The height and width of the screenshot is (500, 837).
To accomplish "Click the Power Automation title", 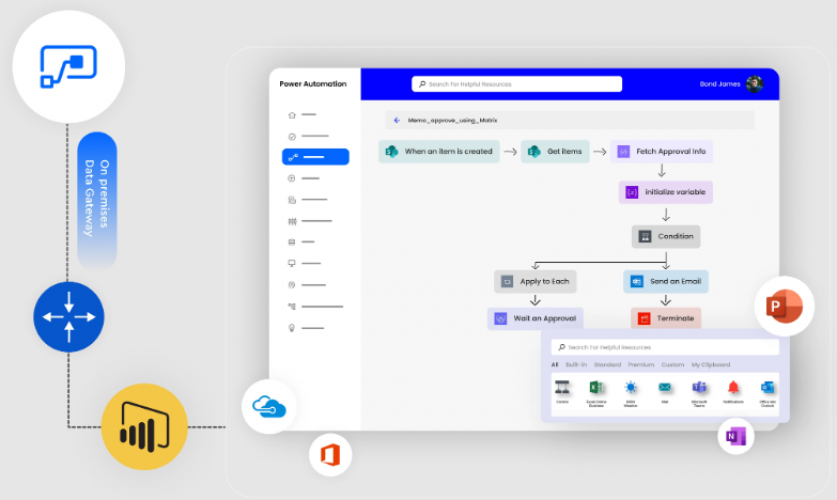I will [x=313, y=84].
